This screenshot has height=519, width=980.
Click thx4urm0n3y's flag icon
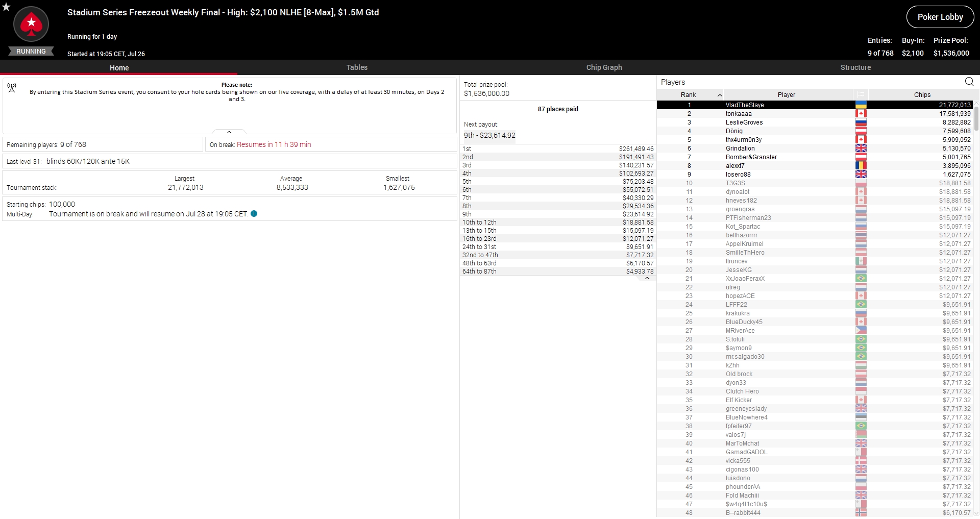[861, 139]
